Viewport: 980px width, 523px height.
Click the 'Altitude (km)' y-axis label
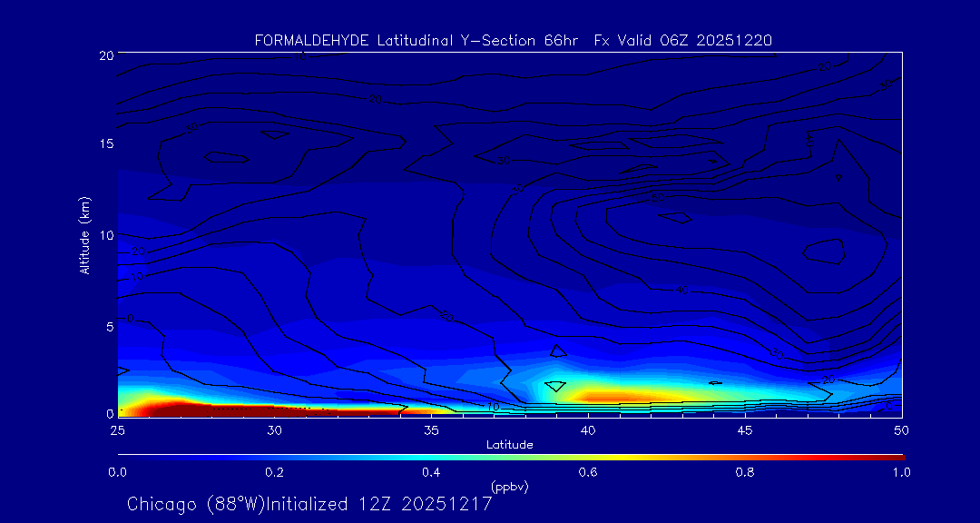tap(84, 235)
